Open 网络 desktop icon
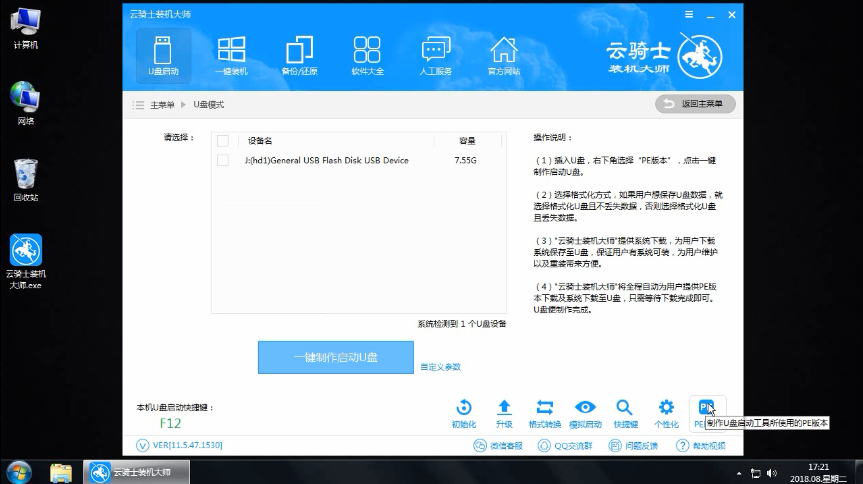Screen dimensions: 863x484 (25, 103)
